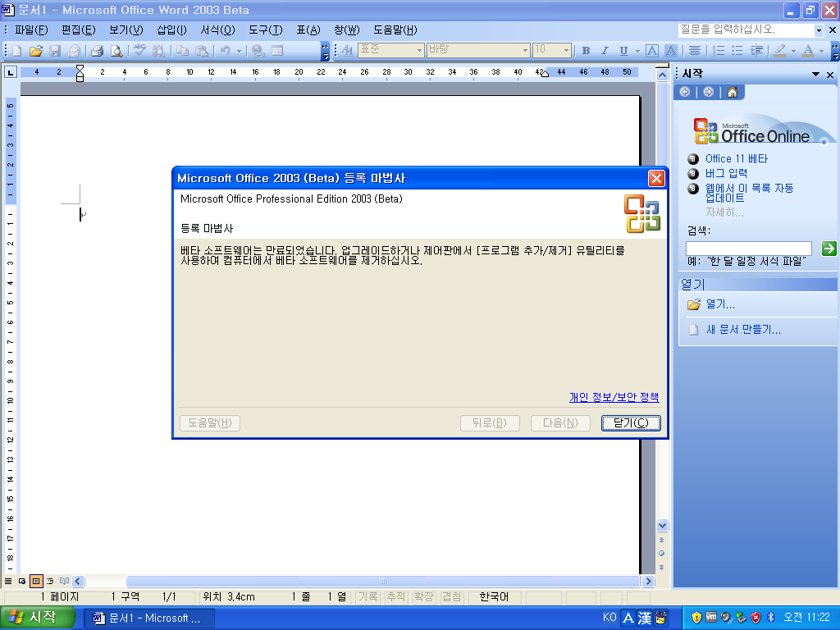Click the 열기... link in task pane
Viewport: 840px width, 630px height.
pos(720,304)
